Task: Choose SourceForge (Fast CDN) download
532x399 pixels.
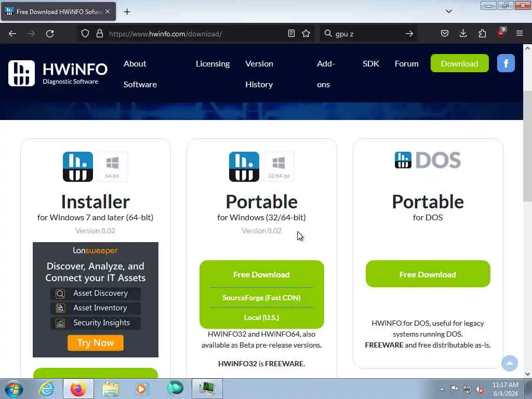Action: point(262,298)
